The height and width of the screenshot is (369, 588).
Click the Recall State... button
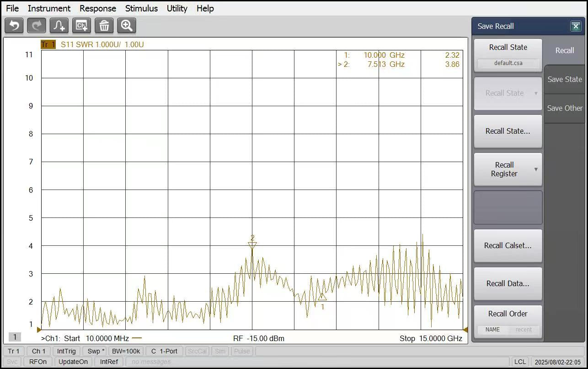tap(508, 131)
